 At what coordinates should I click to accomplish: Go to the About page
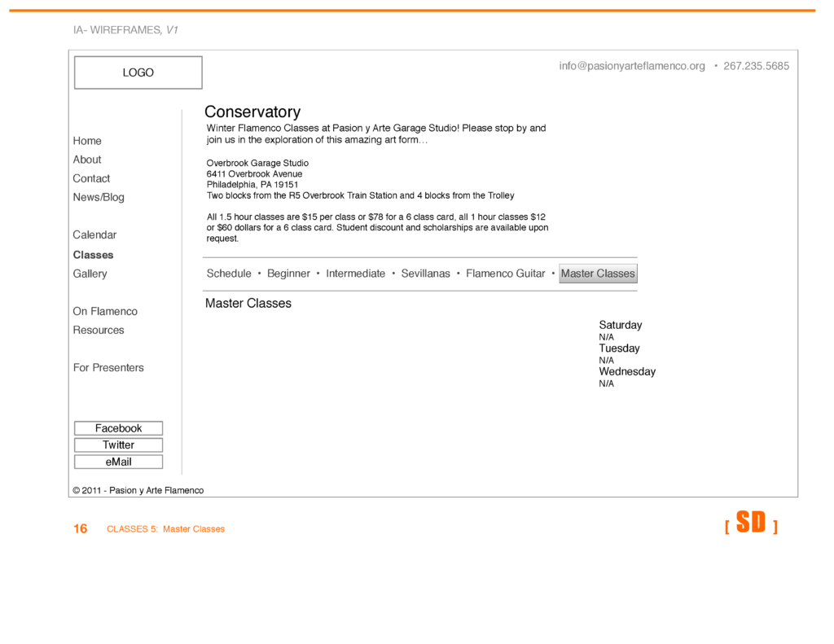click(x=87, y=160)
